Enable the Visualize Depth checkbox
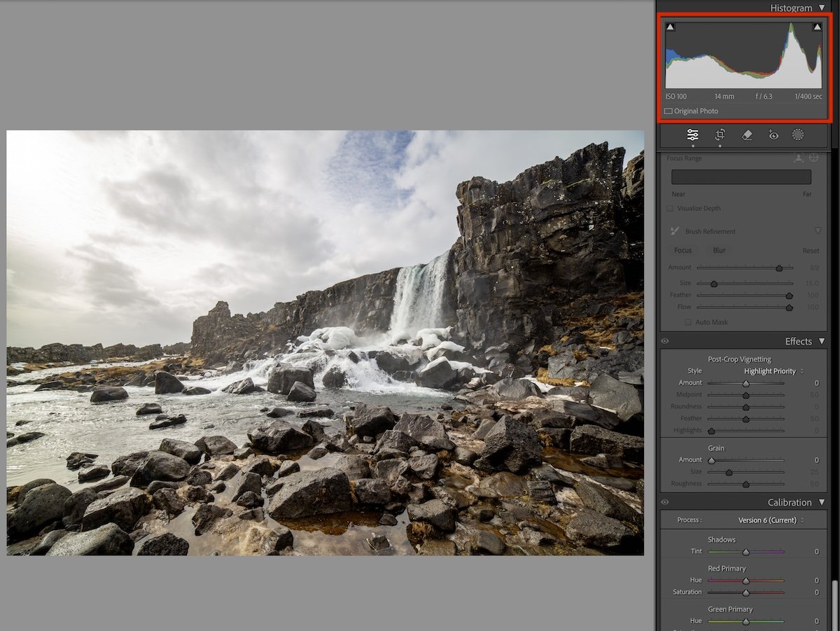The height and width of the screenshot is (631, 840). 670,208
